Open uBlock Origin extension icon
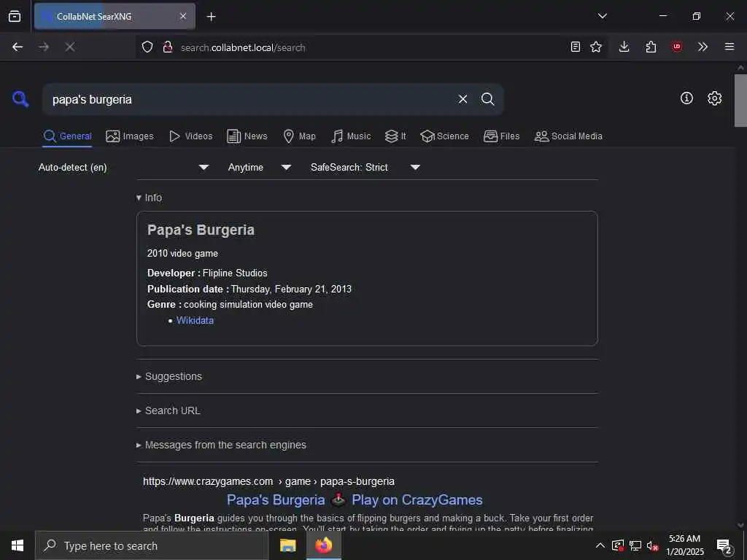 click(677, 47)
